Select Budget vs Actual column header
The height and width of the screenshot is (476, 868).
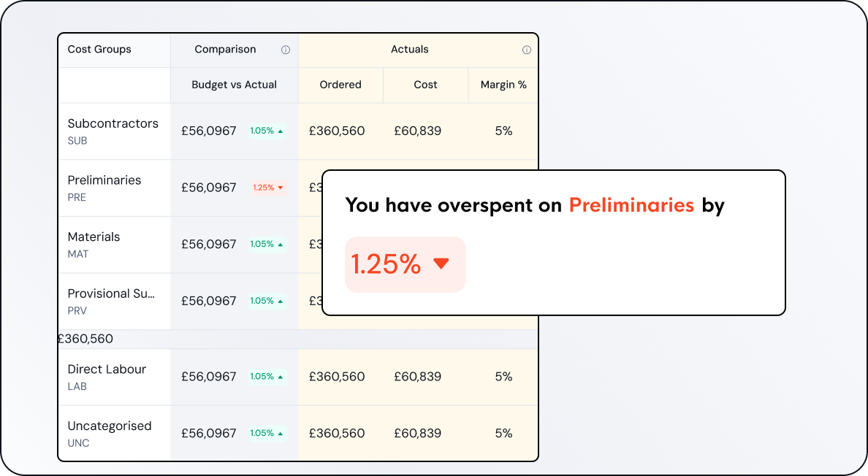click(x=234, y=85)
